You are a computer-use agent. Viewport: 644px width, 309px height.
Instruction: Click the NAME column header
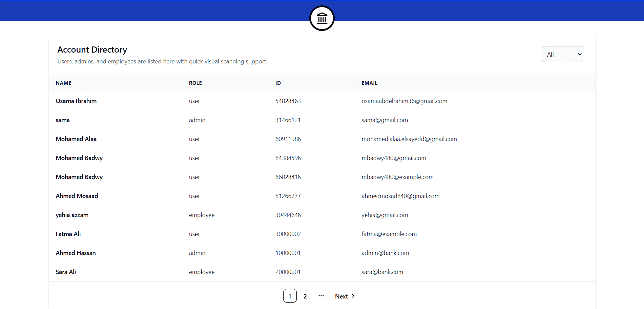(64, 83)
